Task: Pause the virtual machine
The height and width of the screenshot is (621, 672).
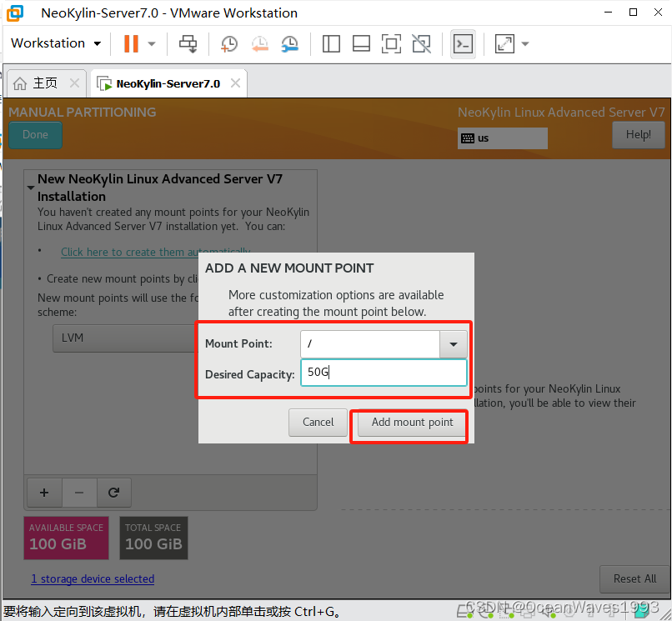Action: [131, 43]
